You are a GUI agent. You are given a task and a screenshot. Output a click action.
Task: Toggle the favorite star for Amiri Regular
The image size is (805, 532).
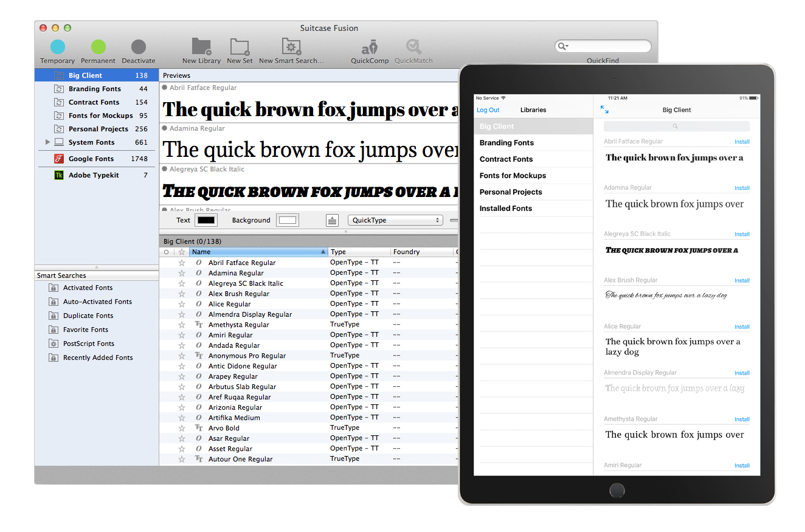[181, 335]
